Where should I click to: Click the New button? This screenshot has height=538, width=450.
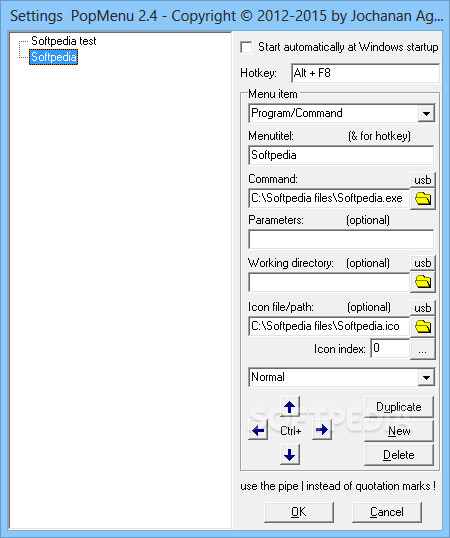click(399, 431)
